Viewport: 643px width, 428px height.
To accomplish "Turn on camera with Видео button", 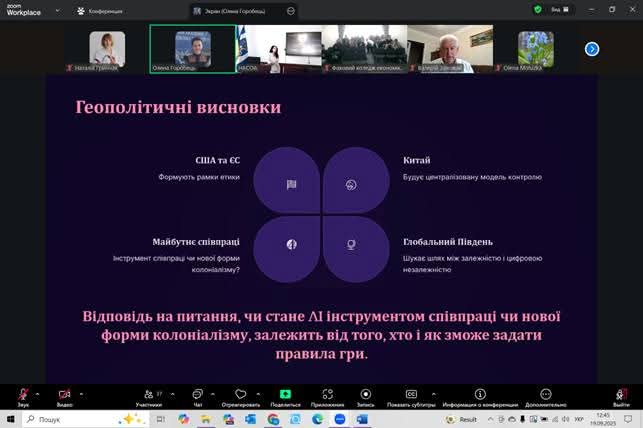I will [x=64, y=395].
